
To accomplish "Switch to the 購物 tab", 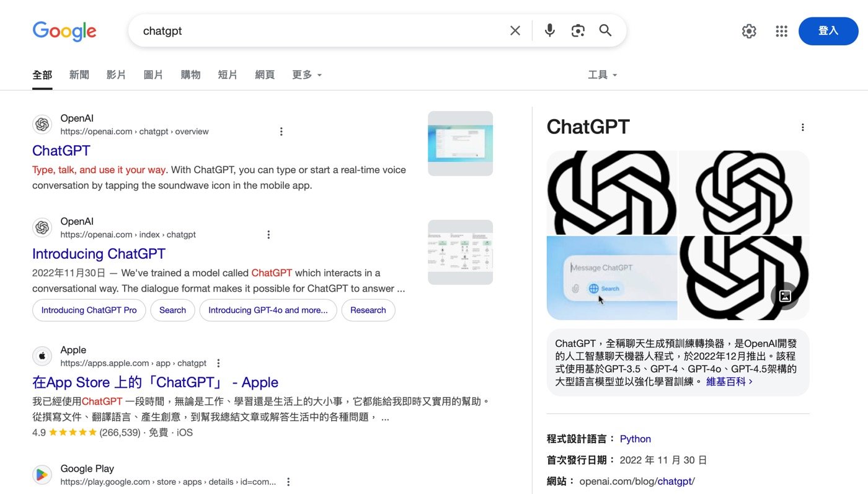I will 190,75.
